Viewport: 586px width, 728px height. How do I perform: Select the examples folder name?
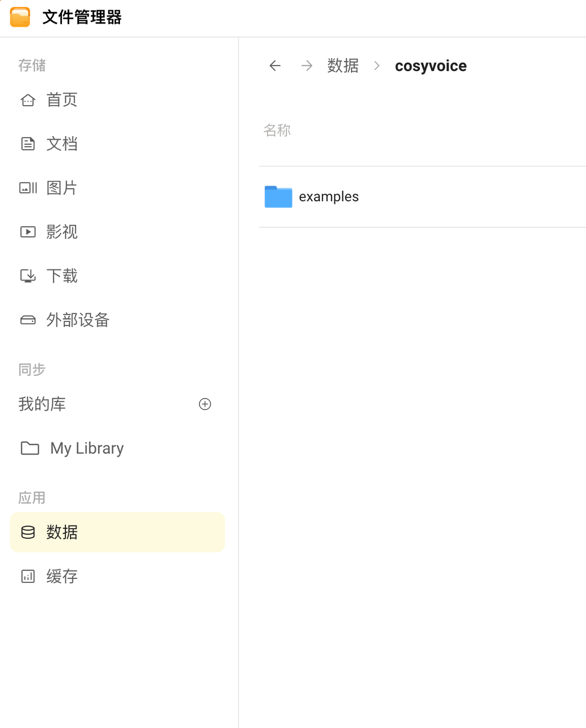click(x=329, y=197)
